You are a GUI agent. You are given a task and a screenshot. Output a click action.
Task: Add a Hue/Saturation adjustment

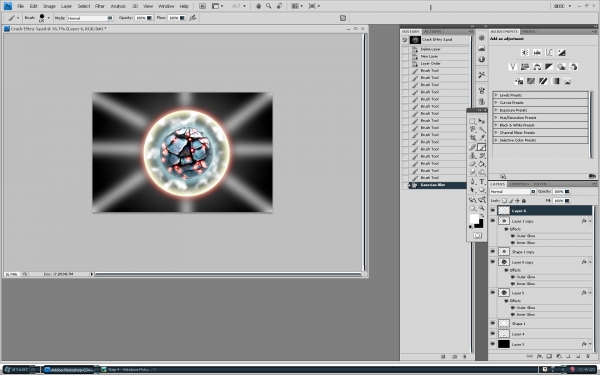point(525,67)
